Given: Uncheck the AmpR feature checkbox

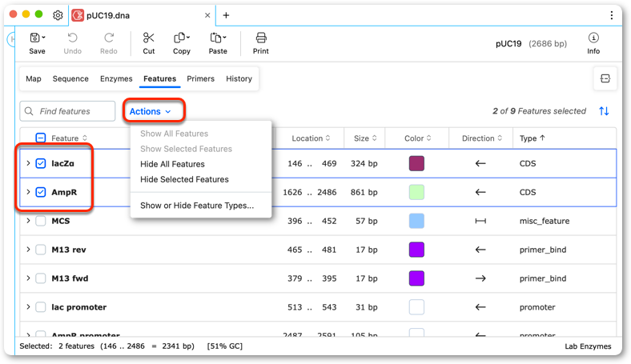Looking at the screenshot, I should (x=41, y=192).
